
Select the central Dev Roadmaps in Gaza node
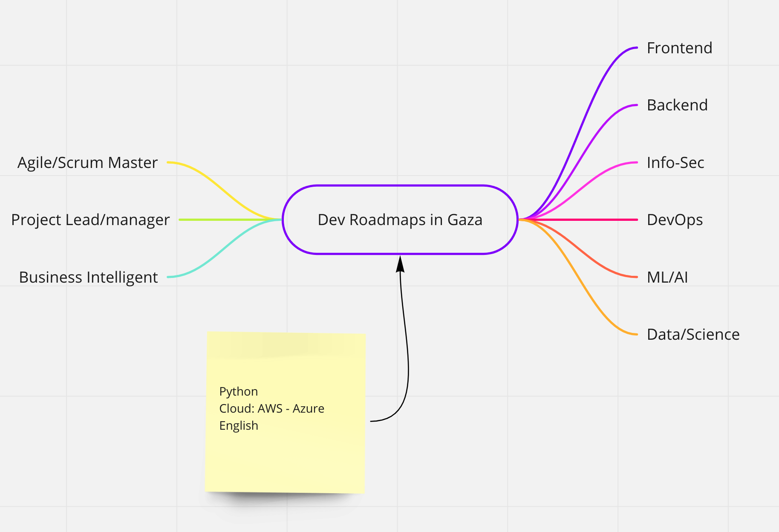[x=400, y=220]
